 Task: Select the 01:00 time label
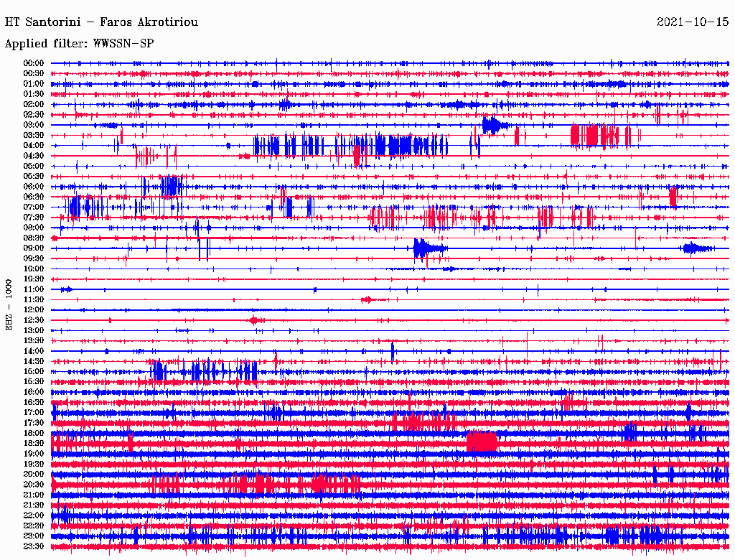coord(34,84)
